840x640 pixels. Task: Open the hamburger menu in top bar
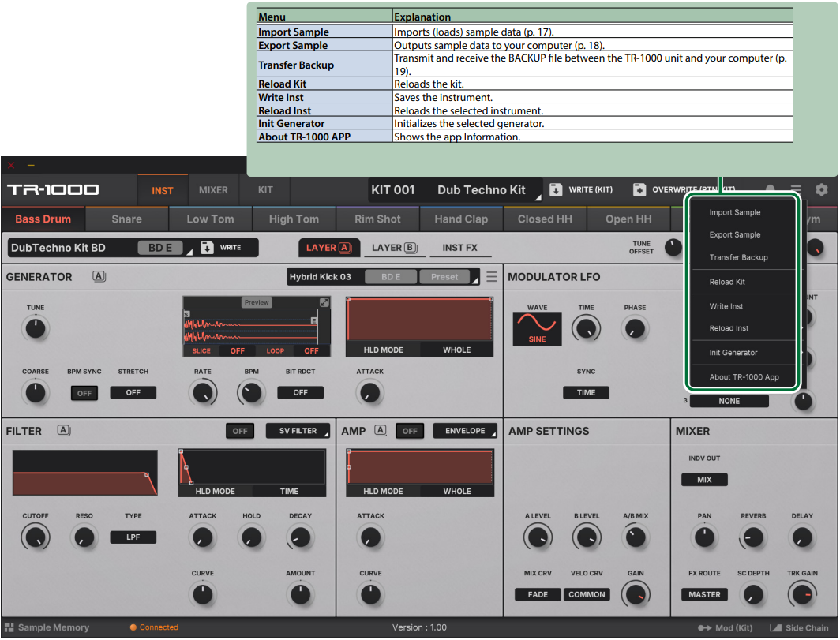coord(796,189)
